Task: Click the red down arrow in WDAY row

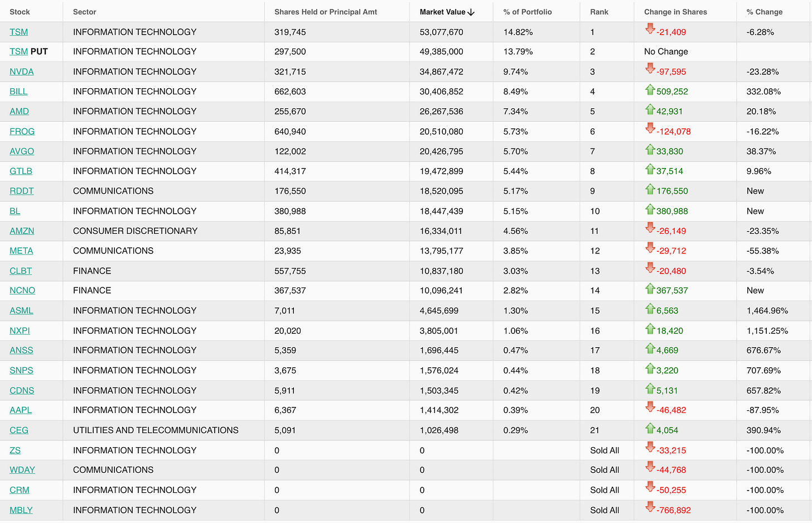Action: coord(650,466)
